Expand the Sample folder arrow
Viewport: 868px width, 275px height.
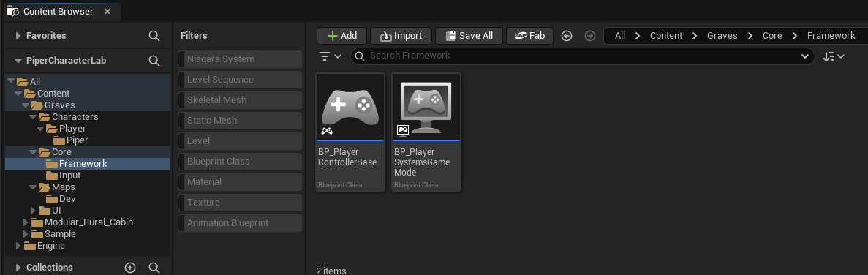click(26, 234)
